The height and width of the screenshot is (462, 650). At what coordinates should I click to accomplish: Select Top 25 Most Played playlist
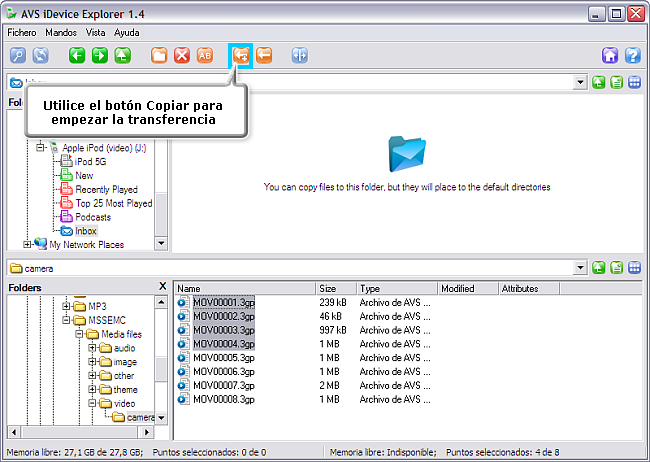[114, 203]
